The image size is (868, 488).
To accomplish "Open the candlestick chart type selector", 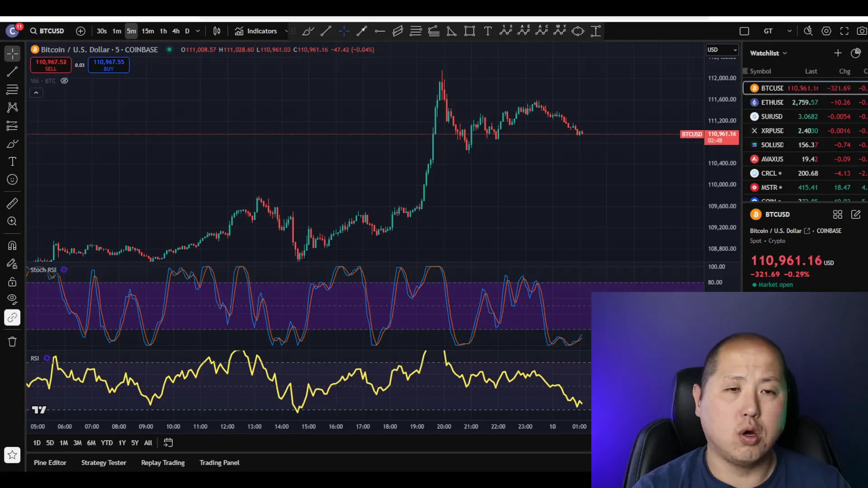I will tap(217, 31).
